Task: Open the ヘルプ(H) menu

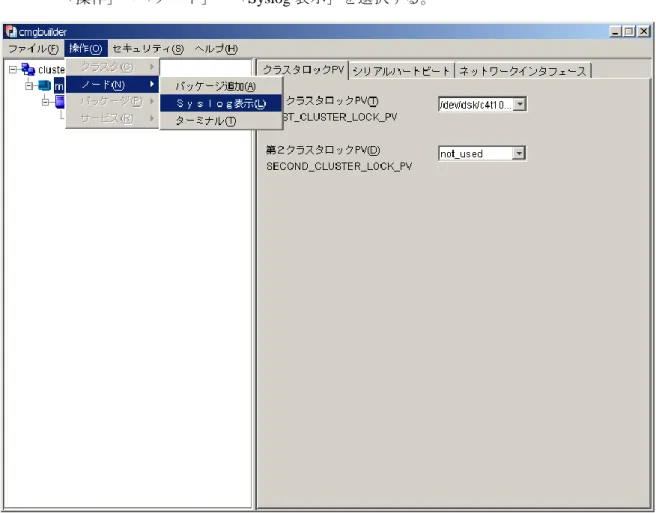Action: [x=216, y=49]
